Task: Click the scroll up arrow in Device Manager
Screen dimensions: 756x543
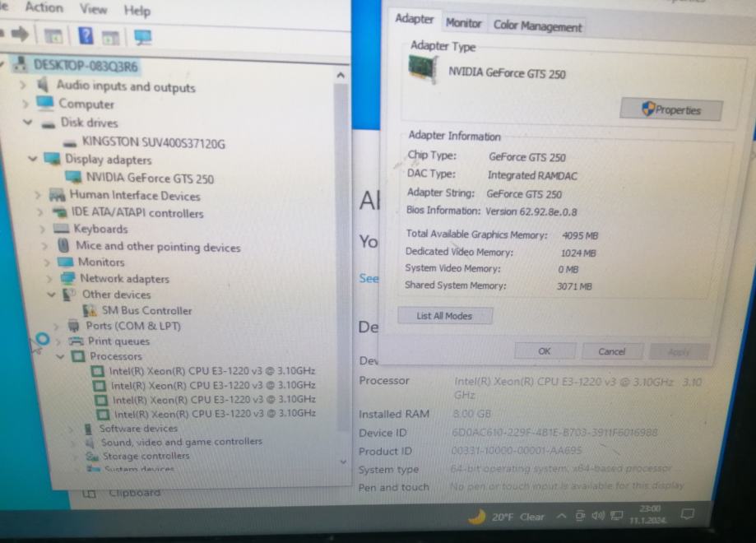Action: [341, 75]
